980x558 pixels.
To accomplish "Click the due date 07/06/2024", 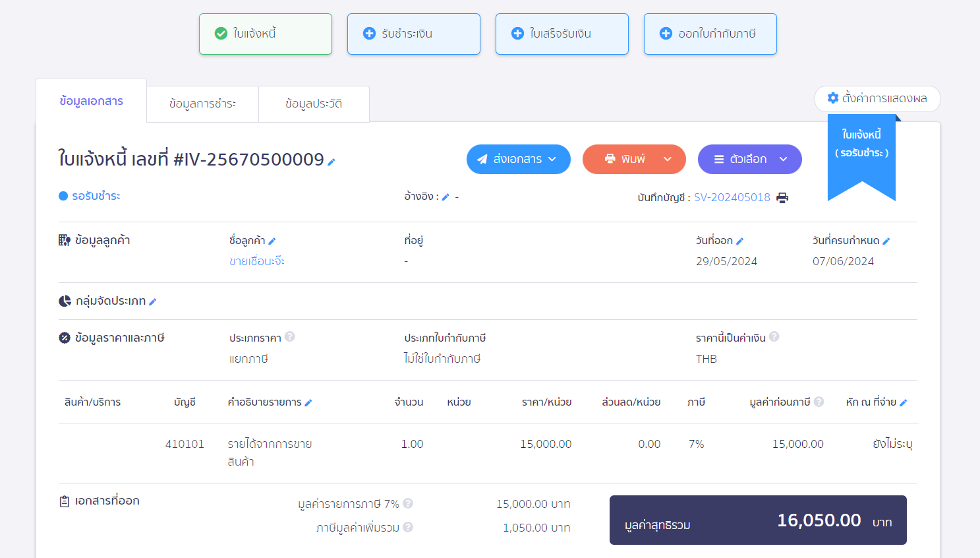I will (x=843, y=261).
